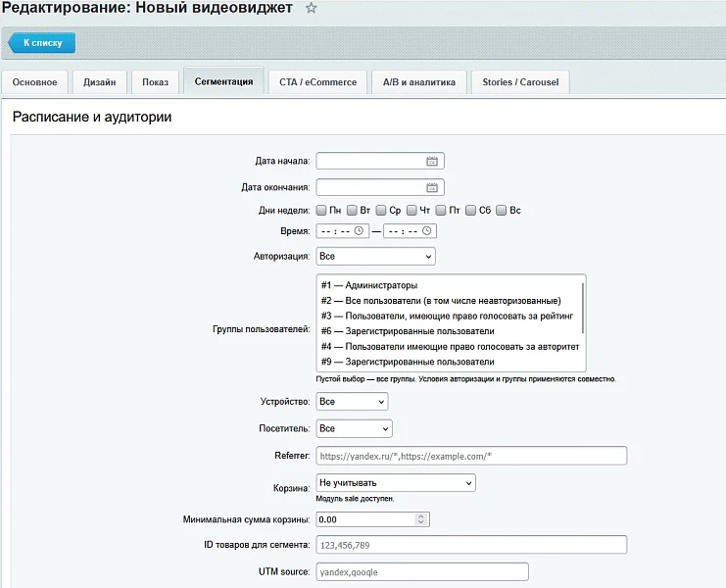
Task: Open the Дизайн tab
Action: tap(100, 82)
